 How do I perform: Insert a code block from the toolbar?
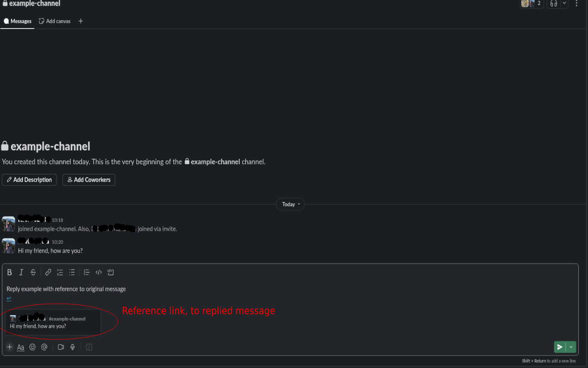(x=111, y=272)
